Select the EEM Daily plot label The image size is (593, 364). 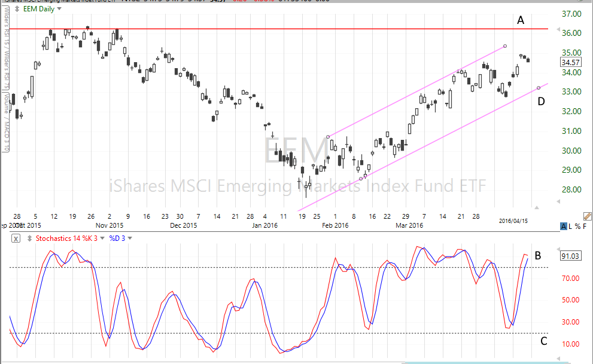(x=38, y=9)
